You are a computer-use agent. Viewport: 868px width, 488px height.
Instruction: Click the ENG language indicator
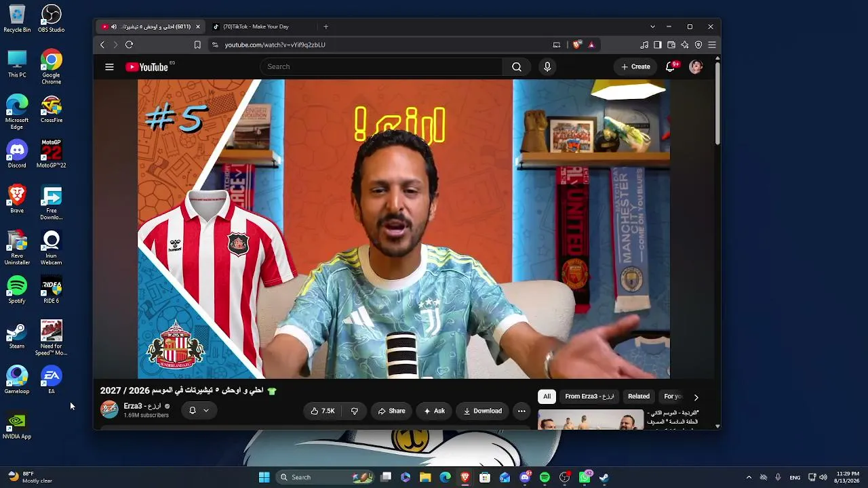[795, 477]
